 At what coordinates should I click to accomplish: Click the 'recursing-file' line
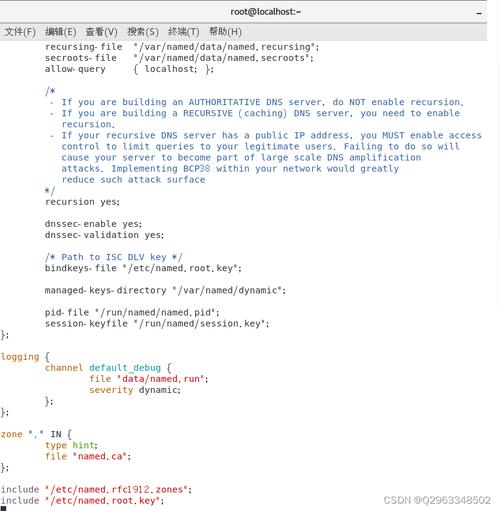click(182, 47)
